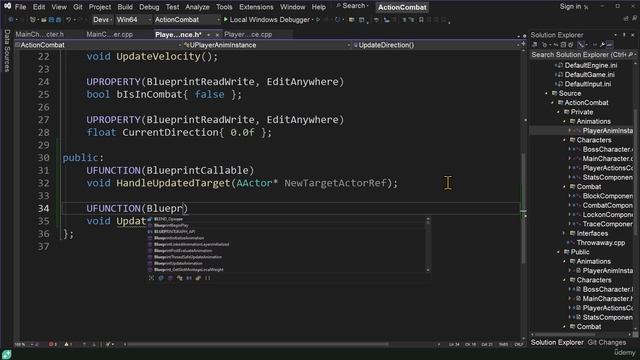Click the Solution Explorer search magnifier icon
The height and width of the screenshot is (360, 640).
tap(630, 55)
